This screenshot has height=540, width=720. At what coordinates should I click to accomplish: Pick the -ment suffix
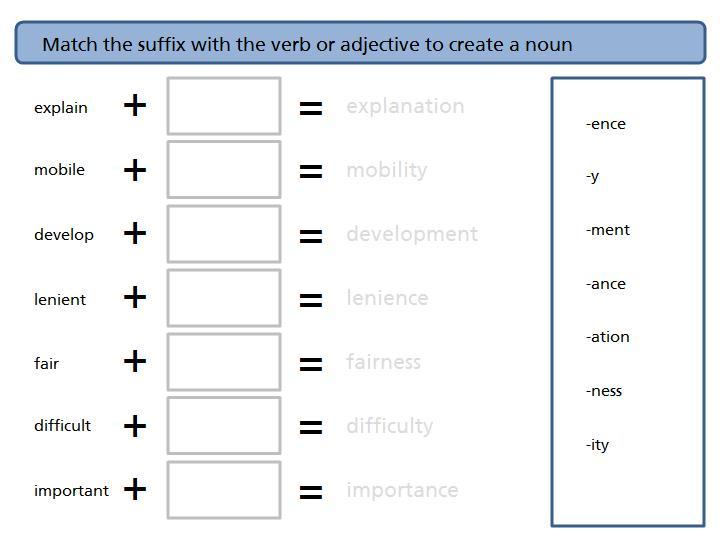(x=608, y=230)
